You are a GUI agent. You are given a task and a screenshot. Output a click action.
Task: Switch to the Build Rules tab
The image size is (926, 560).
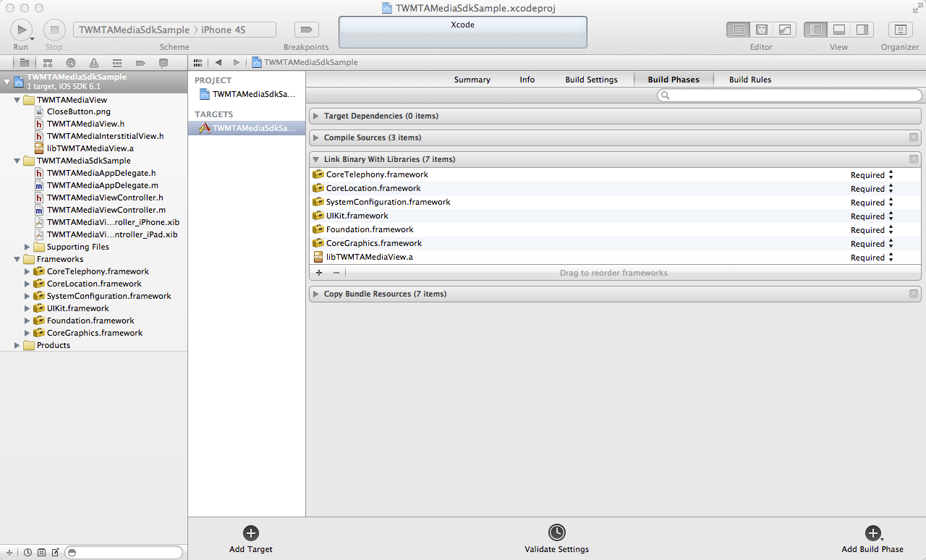pyautogui.click(x=750, y=80)
